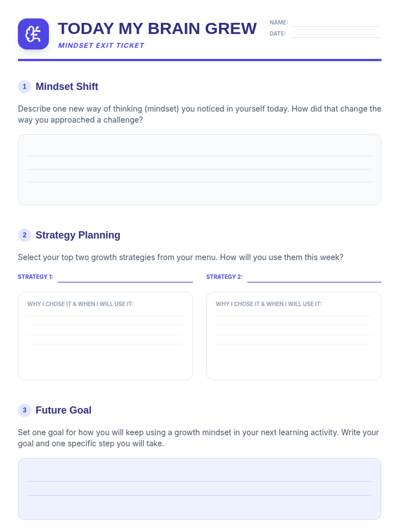
Task: Click inside the Future Goal answer box
Action: pos(199,489)
